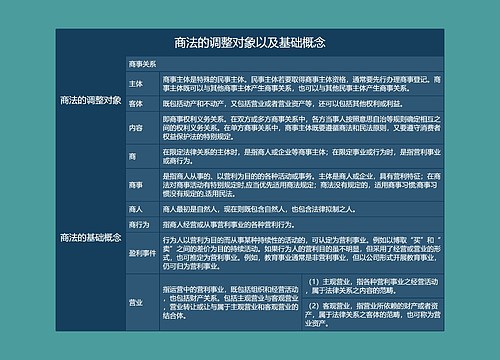Screen dimensions: 500x360
Task: Select the 商人 label cell
Action: (143, 209)
